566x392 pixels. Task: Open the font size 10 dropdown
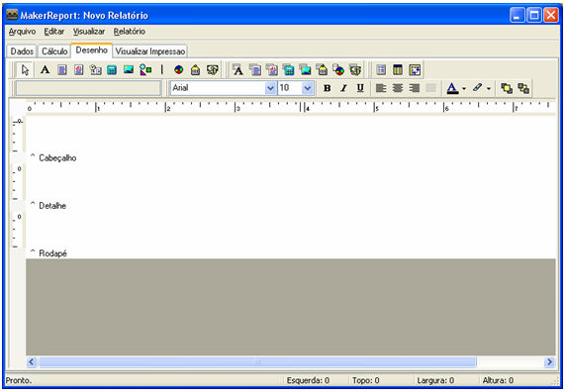coord(307,88)
